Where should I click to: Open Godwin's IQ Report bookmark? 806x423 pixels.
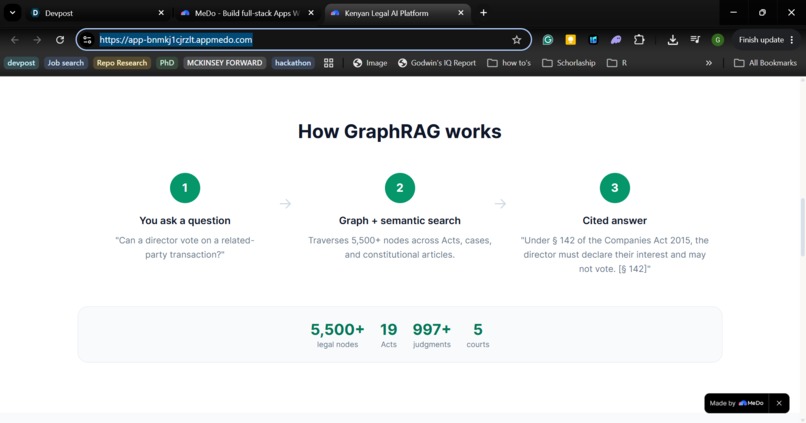tap(436, 63)
